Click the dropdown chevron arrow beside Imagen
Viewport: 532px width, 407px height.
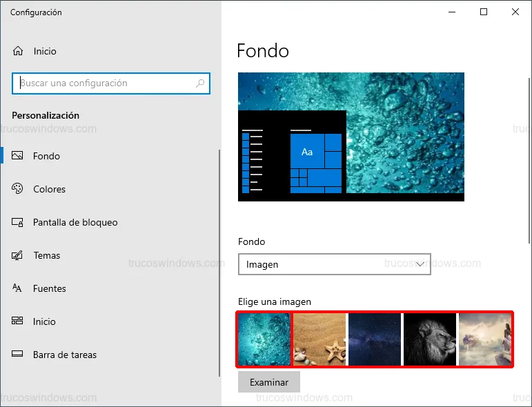click(x=421, y=264)
